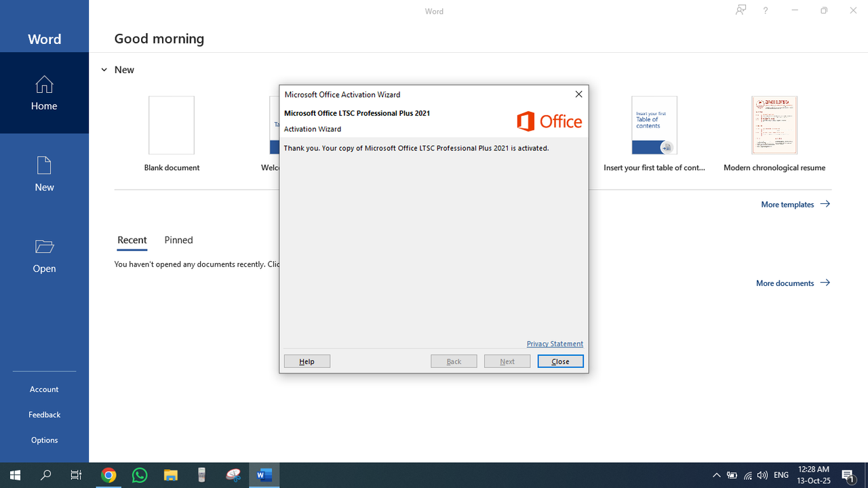The height and width of the screenshot is (488, 868).
Task: Open the Privacy Statement link
Action: point(555,344)
